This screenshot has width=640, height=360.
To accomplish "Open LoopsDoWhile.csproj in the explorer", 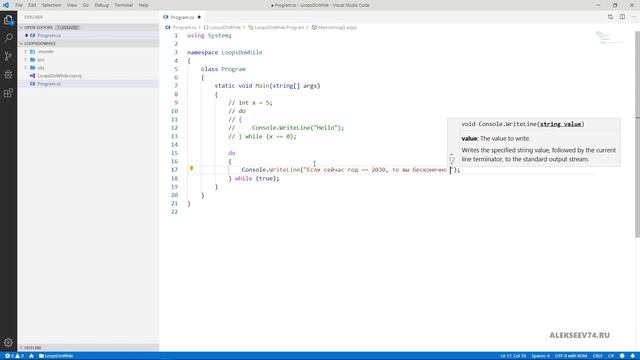I will click(60, 76).
